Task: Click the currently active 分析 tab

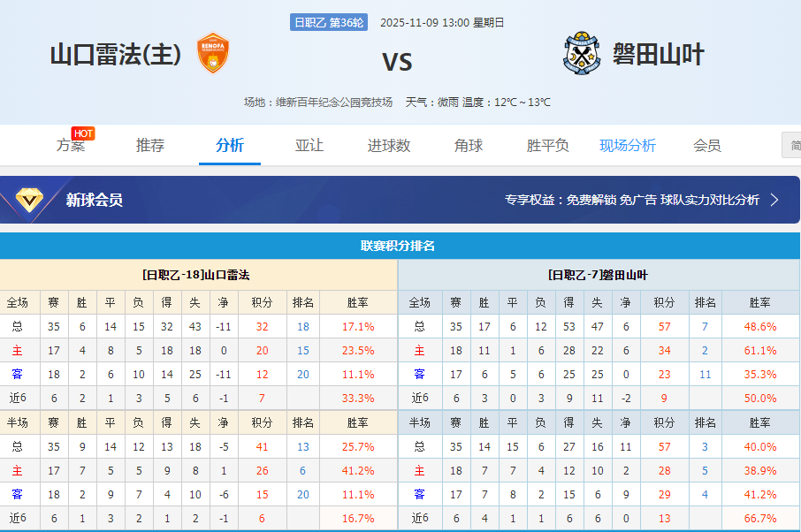Action: 229,145
